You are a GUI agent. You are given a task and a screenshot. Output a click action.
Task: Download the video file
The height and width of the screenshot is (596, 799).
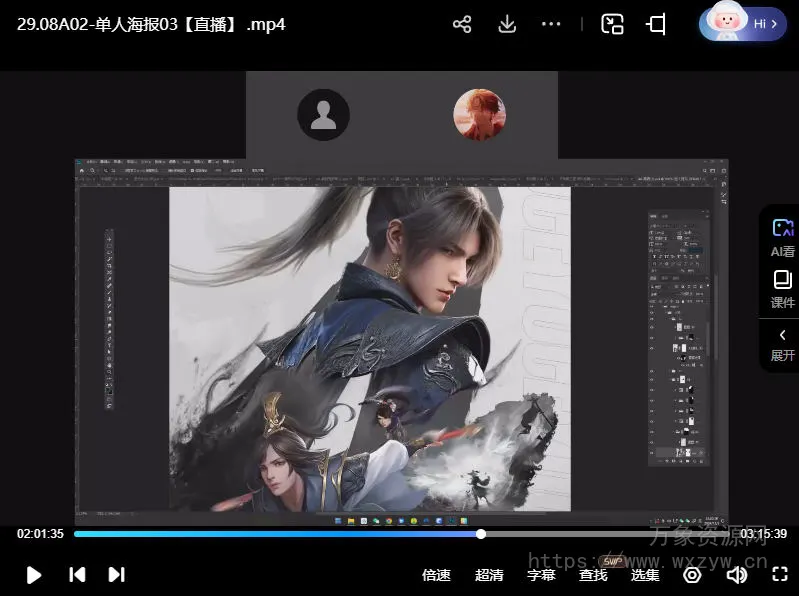[507, 25]
